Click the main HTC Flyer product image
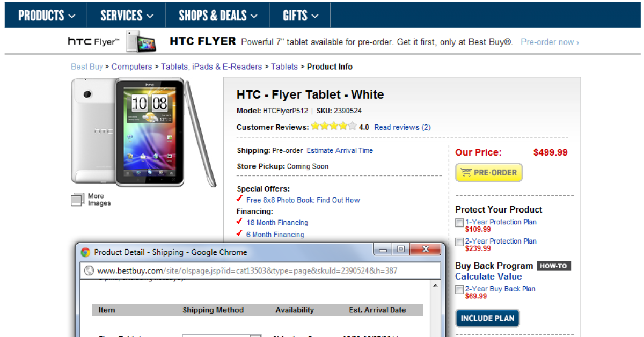 coord(143,131)
